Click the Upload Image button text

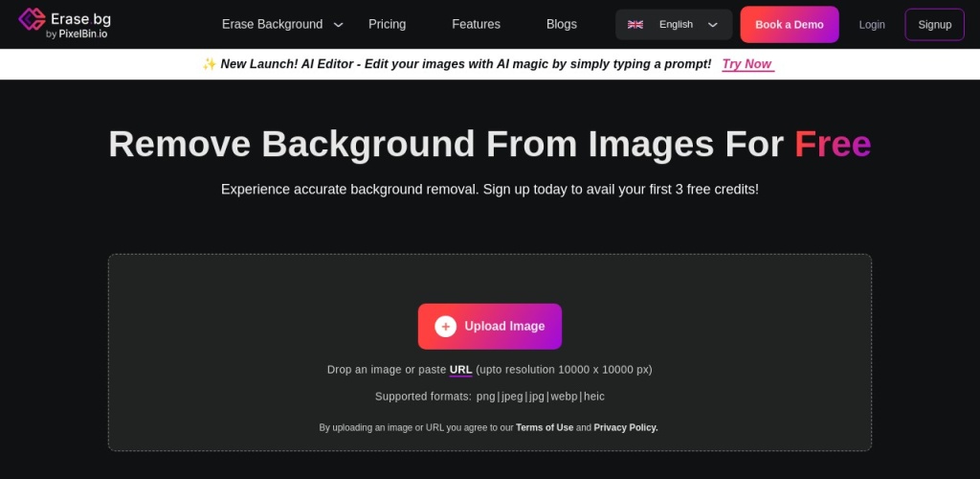click(x=504, y=327)
